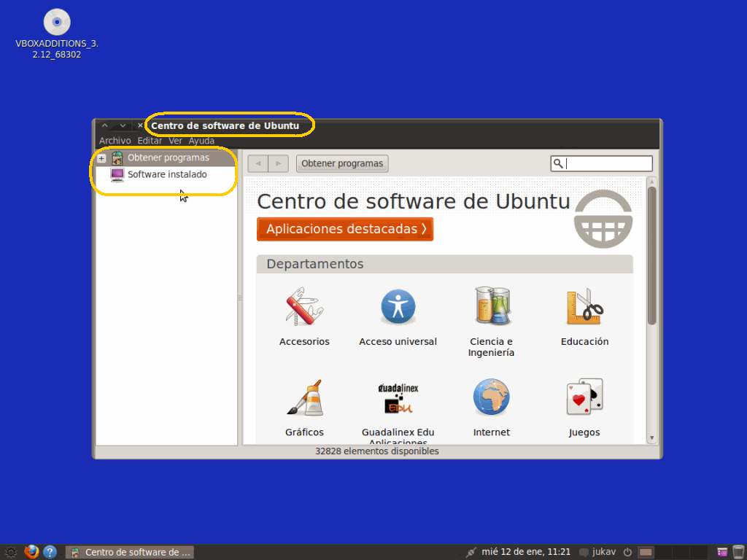Open the Ciencia e Ingeniería department
This screenshot has height=560, width=747.
(x=492, y=307)
